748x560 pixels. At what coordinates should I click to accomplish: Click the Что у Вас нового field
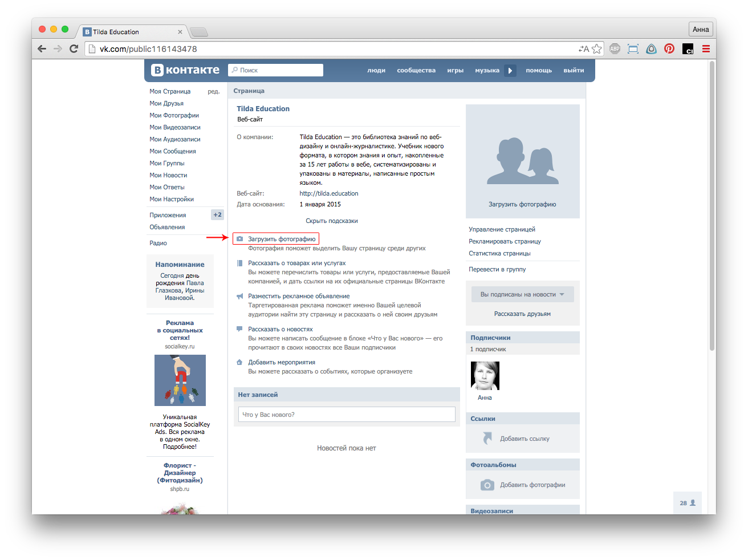(x=346, y=415)
